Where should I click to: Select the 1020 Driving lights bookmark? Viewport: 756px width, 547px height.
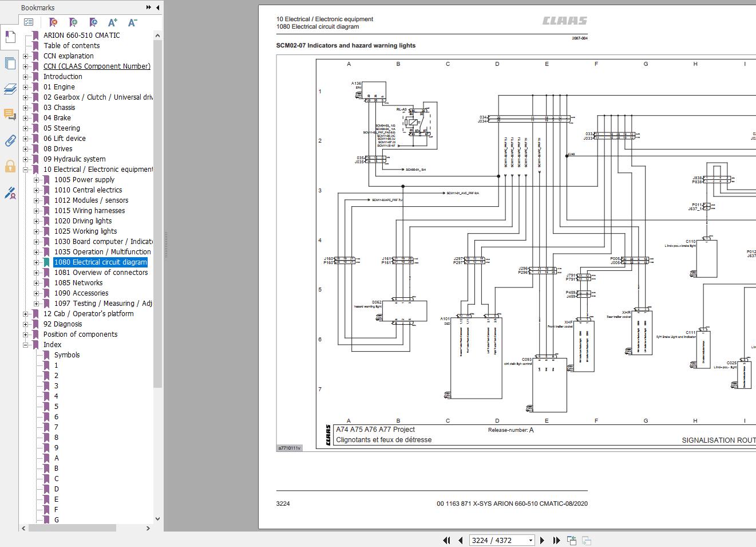tap(83, 221)
